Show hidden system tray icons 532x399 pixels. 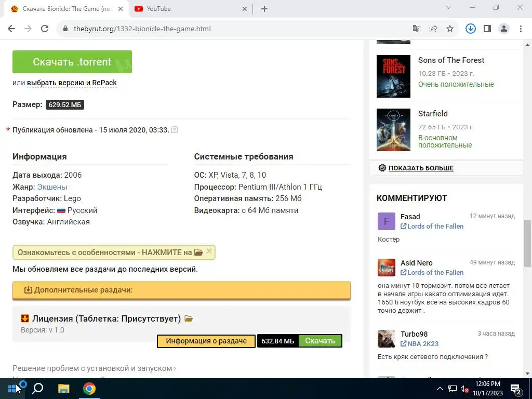pyautogui.click(x=440, y=389)
